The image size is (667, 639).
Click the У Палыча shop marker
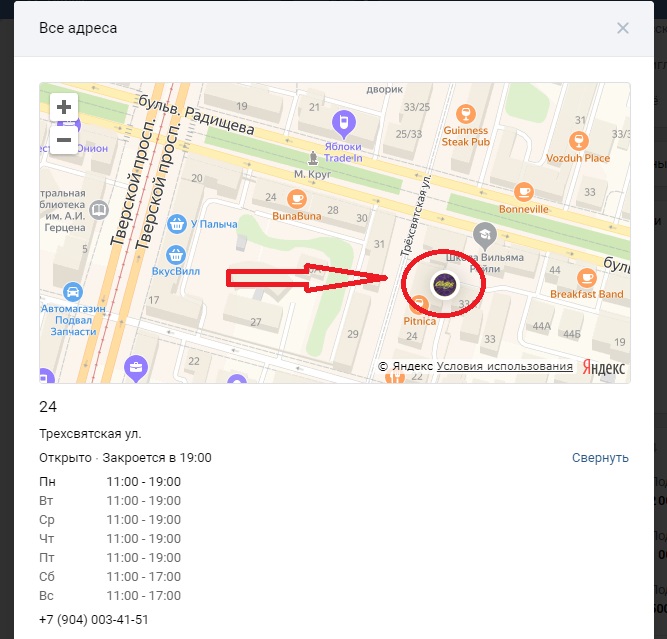click(177, 223)
